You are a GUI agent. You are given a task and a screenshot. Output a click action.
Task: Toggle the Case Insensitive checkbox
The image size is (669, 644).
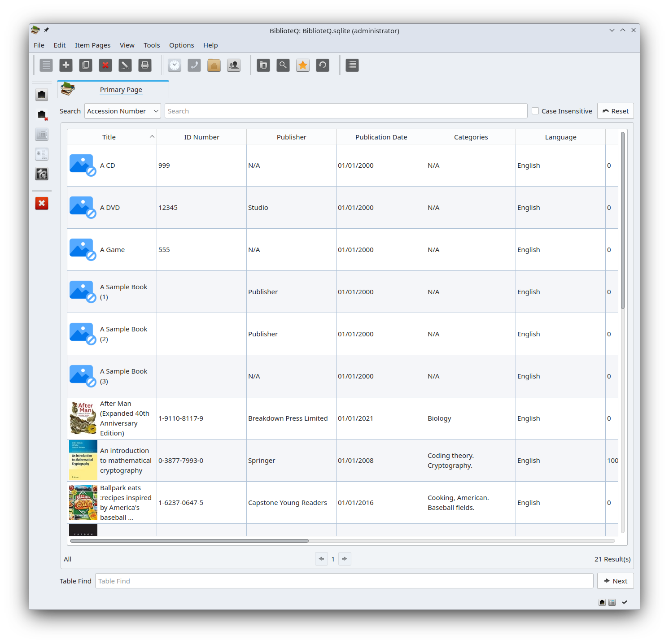pos(535,111)
